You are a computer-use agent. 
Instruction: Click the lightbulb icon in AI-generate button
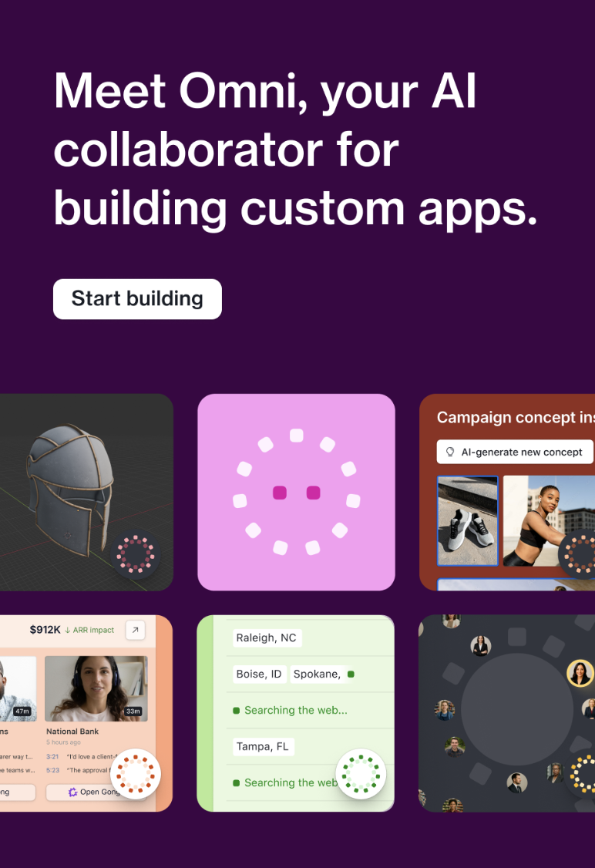[450, 452]
